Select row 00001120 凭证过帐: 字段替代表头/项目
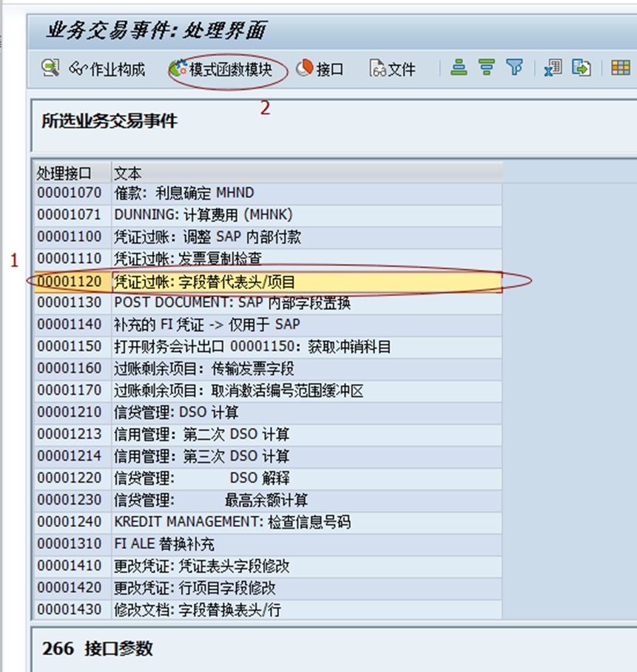The width and height of the screenshot is (637, 672). tap(268, 282)
